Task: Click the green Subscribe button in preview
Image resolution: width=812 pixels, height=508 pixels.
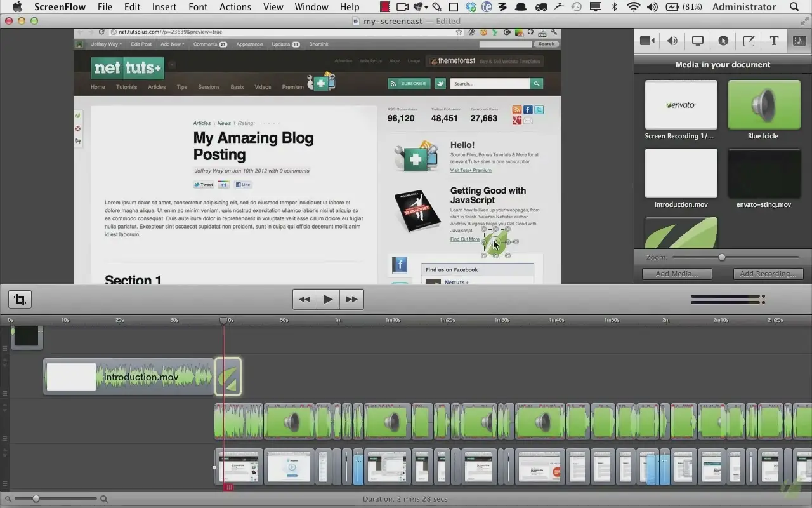Action: pos(409,84)
